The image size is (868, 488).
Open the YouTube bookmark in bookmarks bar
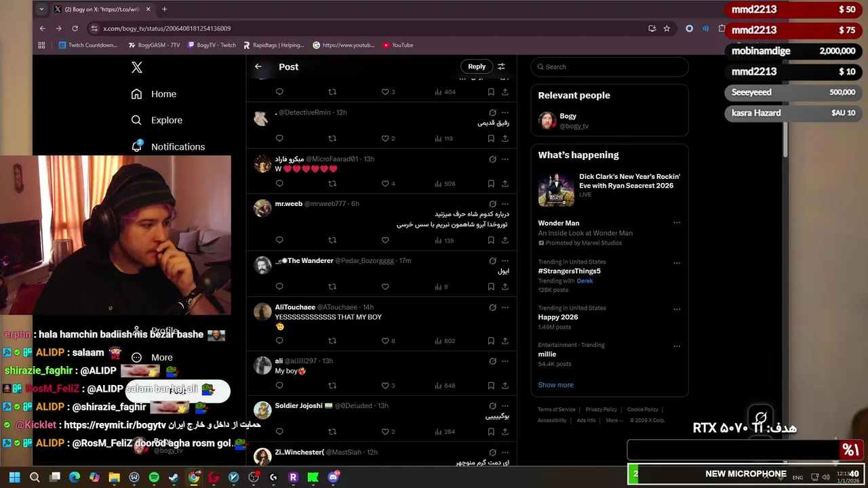[398, 45]
